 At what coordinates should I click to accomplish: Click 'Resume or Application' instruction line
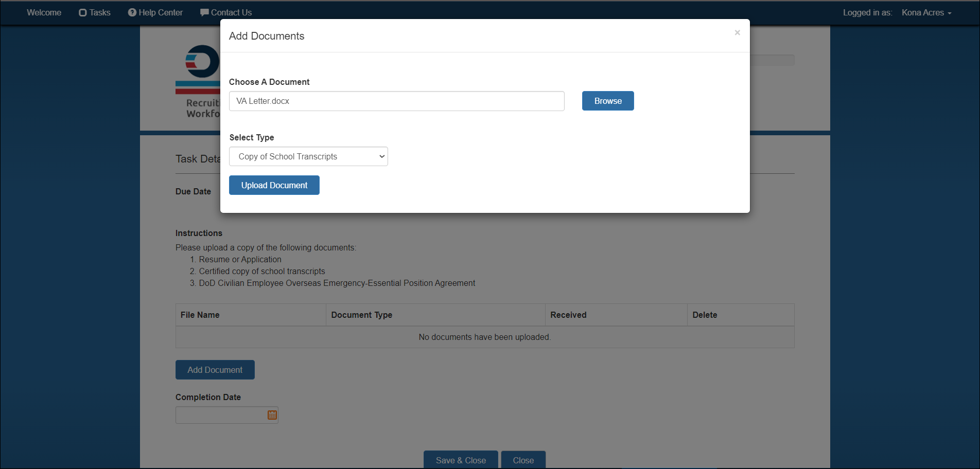240,259
